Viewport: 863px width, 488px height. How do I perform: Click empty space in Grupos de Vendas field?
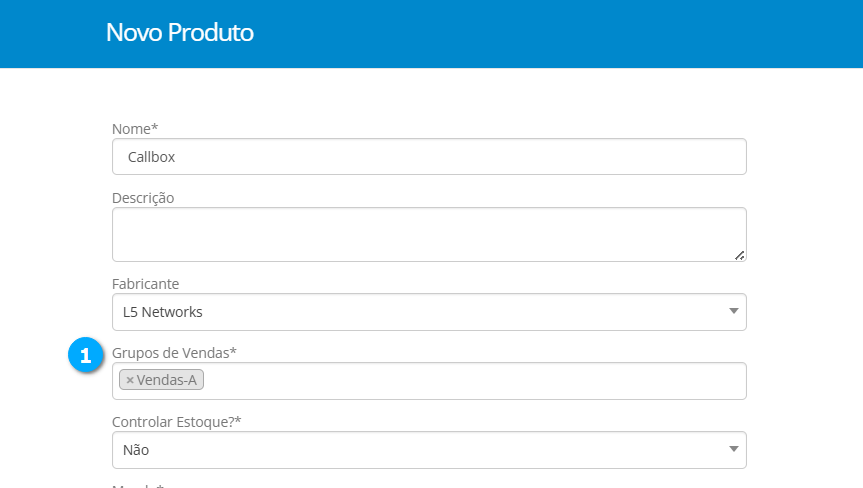(470, 381)
